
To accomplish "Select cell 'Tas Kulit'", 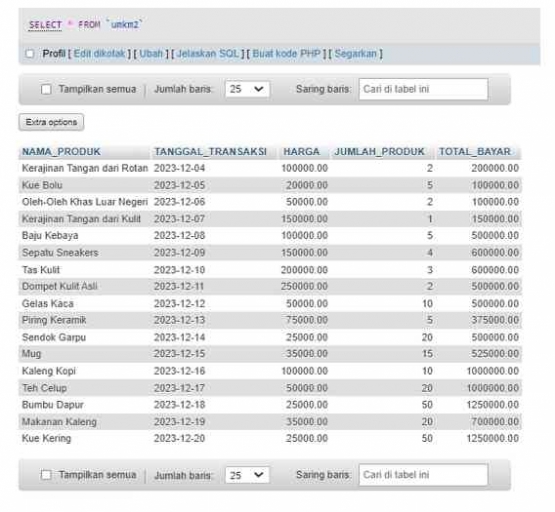I will (x=41, y=270).
